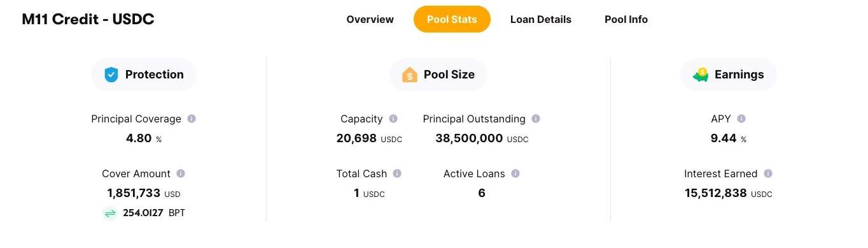The width and height of the screenshot is (868, 248).
Task: Click info icon next to Principal Coverage
Action: tap(192, 119)
